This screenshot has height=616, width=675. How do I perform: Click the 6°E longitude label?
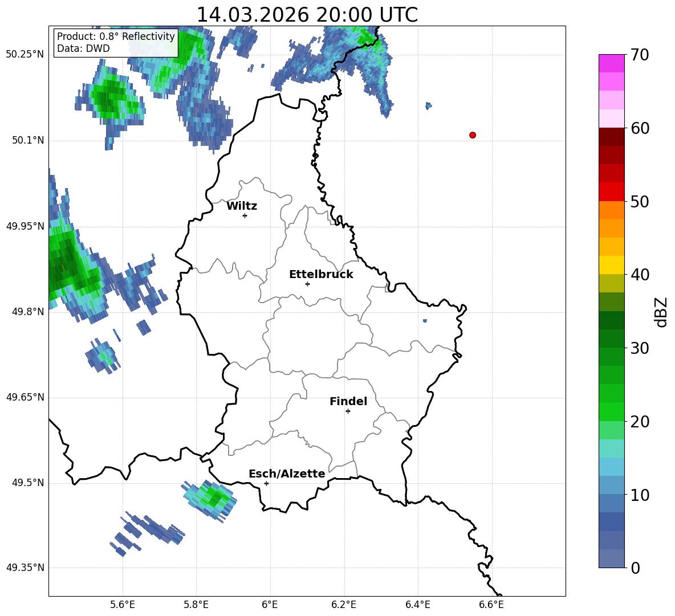pyautogui.click(x=270, y=605)
